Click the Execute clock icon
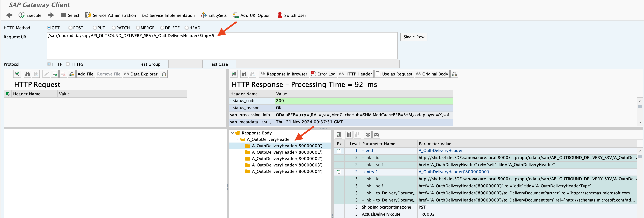The image size is (644, 218). pos(21,15)
